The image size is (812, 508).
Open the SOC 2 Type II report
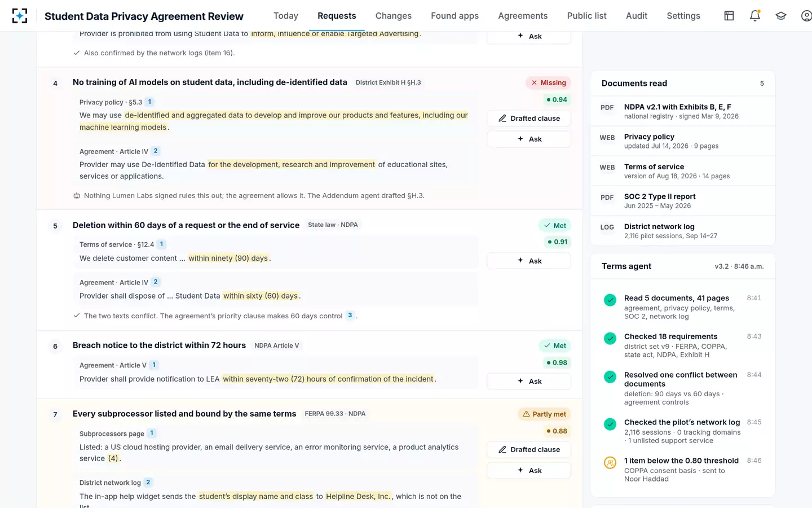coord(683,201)
